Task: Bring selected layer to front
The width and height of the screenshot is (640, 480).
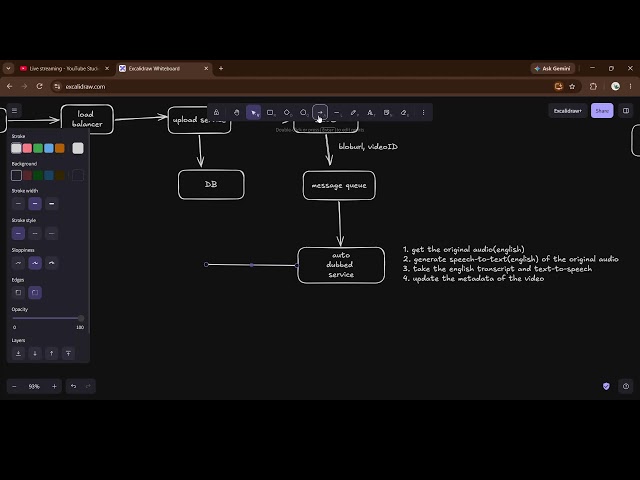Action: [x=68, y=353]
